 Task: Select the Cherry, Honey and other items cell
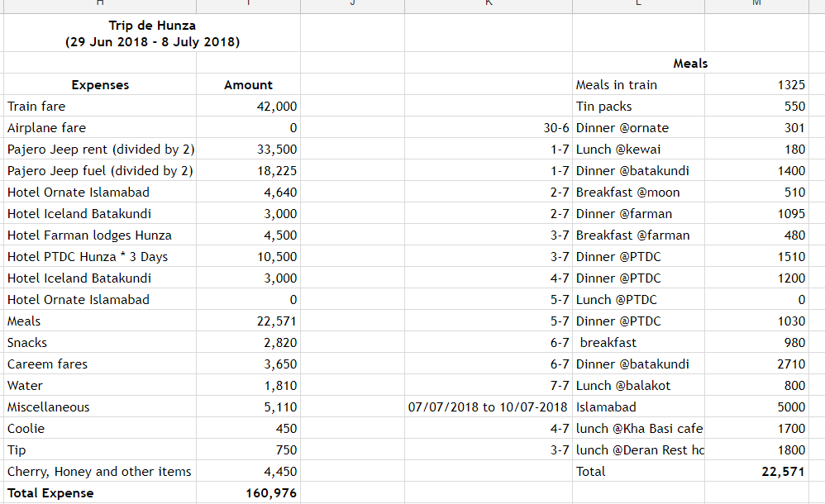[100, 472]
